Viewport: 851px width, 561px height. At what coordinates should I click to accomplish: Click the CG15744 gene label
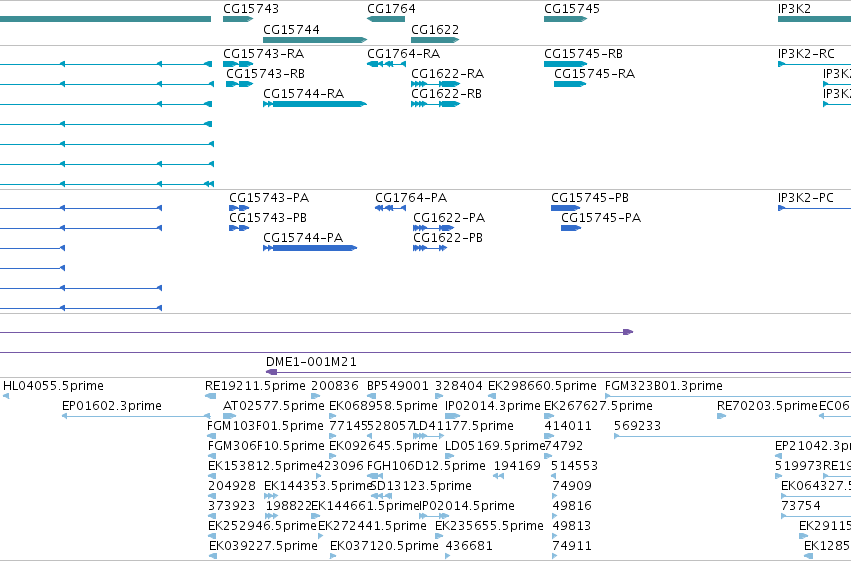click(x=291, y=29)
